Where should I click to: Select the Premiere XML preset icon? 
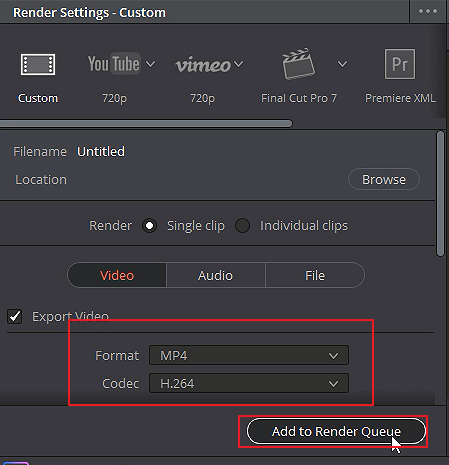400,64
